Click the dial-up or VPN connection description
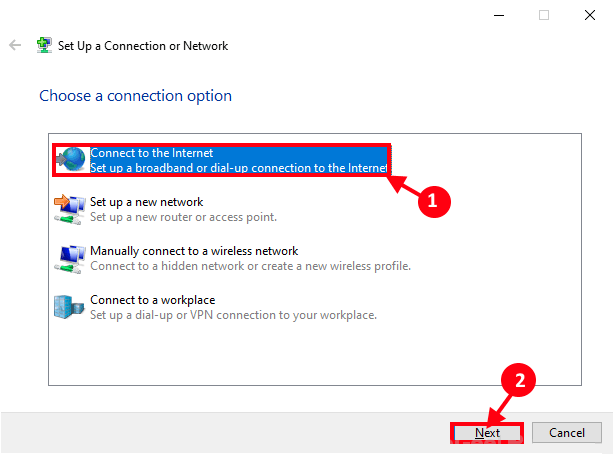The image size is (614, 454). click(233, 315)
